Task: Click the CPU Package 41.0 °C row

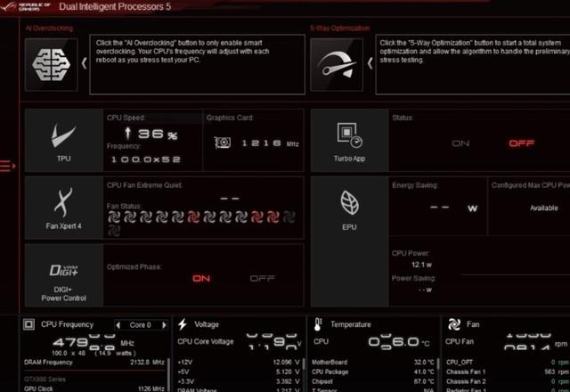Action: point(373,372)
